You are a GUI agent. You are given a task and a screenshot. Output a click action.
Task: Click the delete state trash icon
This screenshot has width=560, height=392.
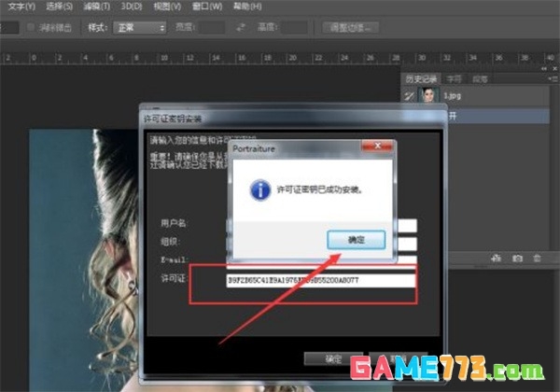[538, 257]
